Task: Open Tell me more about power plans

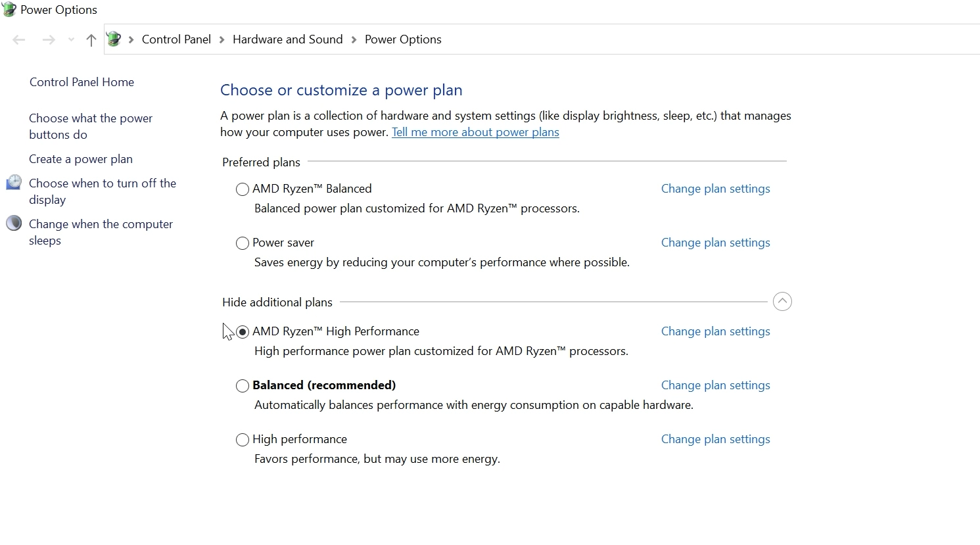Action: pos(475,132)
